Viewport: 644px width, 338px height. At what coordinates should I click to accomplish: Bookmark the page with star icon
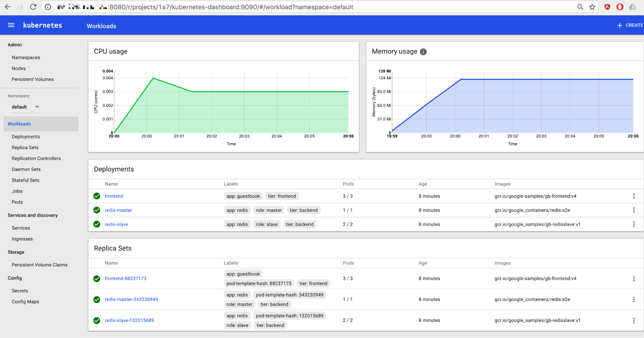pos(592,7)
